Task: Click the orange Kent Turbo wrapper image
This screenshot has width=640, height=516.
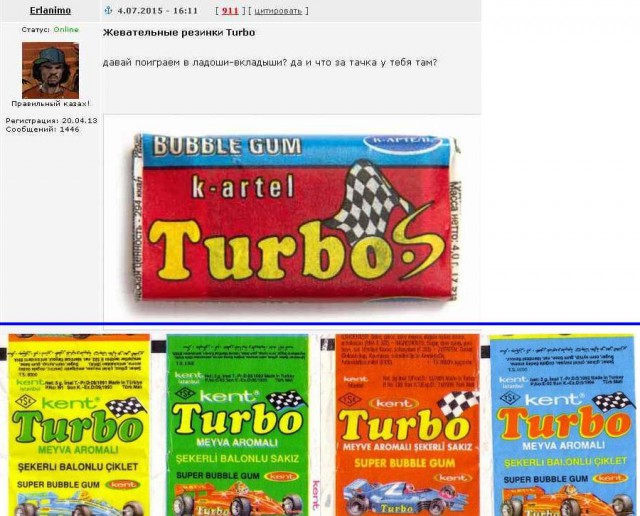Action: click(x=407, y=425)
